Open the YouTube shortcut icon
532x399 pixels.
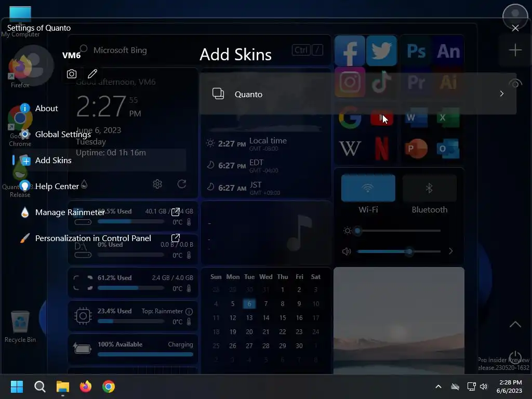pyautogui.click(x=381, y=117)
